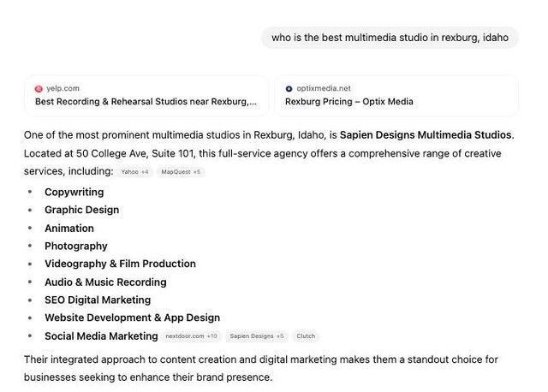Click the Photography list item
The image size is (548, 392).
76,246
